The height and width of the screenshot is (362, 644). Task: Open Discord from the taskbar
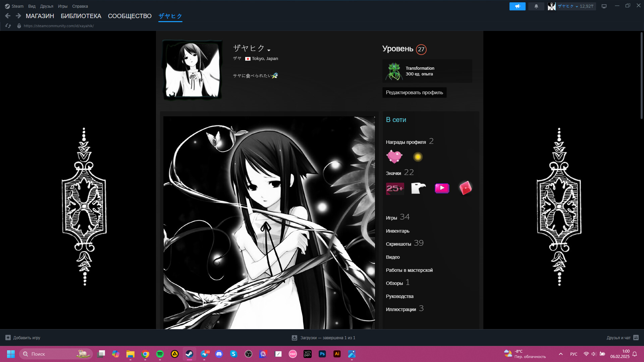219,354
